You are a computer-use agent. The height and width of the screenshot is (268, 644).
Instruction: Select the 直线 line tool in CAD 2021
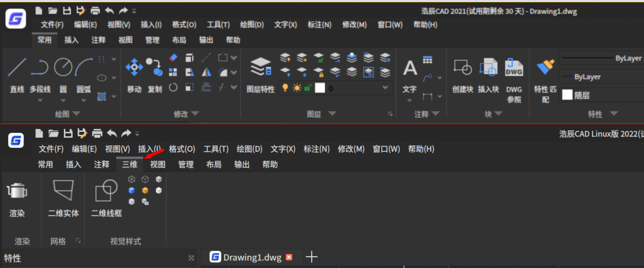[17, 75]
